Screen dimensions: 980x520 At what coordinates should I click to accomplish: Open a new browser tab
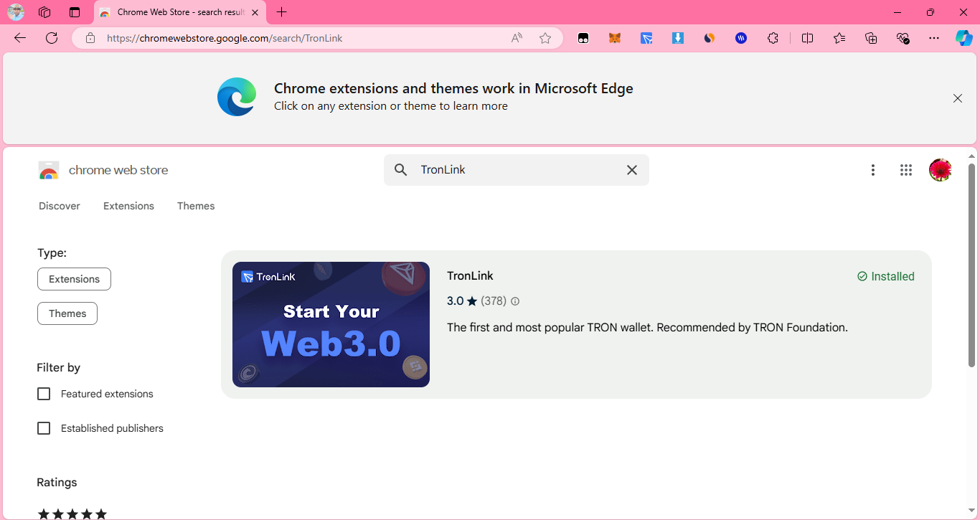point(282,12)
